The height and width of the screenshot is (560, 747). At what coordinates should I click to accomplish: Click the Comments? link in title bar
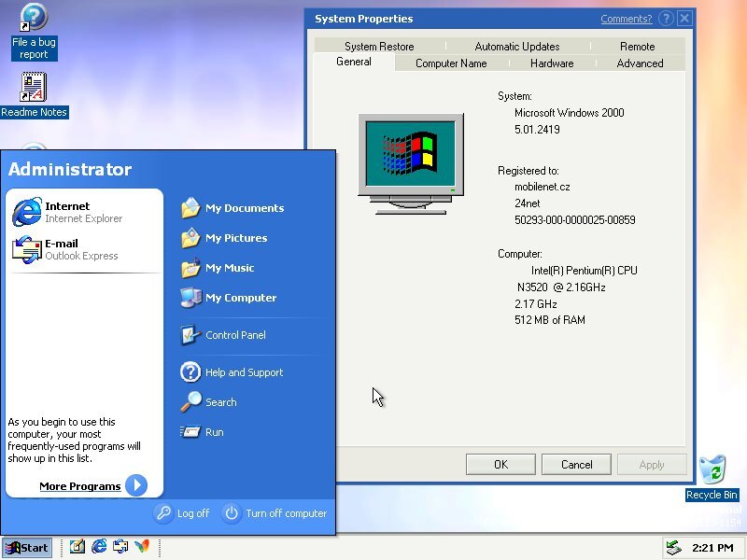point(626,19)
